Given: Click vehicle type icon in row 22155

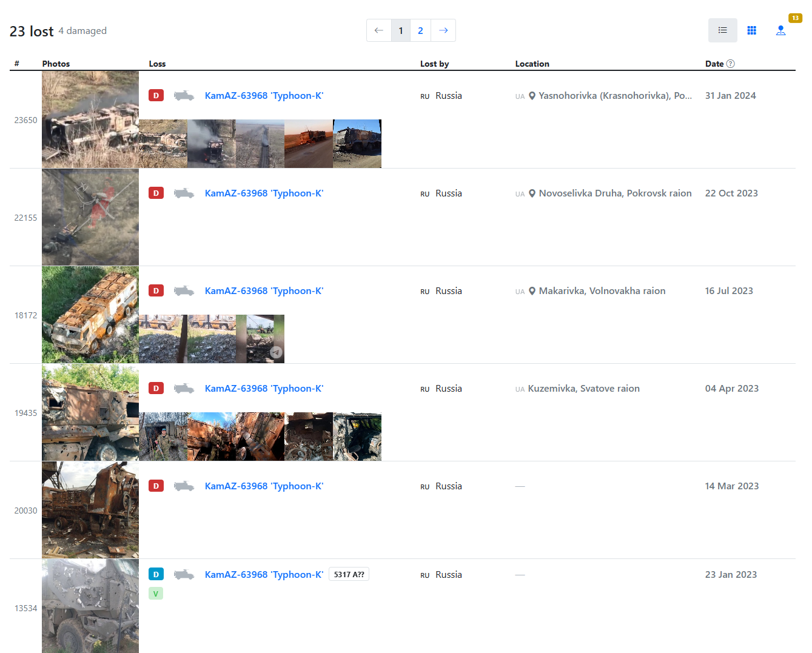Looking at the screenshot, I should tap(184, 193).
